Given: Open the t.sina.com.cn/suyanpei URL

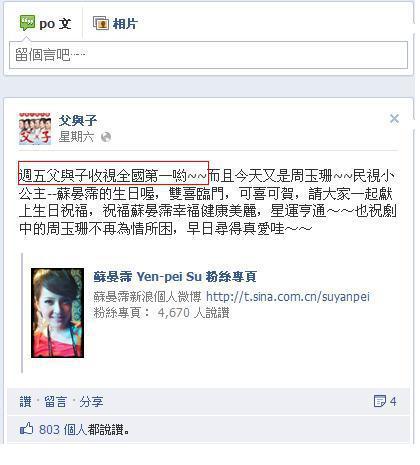Looking at the screenshot, I should tap(288, 296).
